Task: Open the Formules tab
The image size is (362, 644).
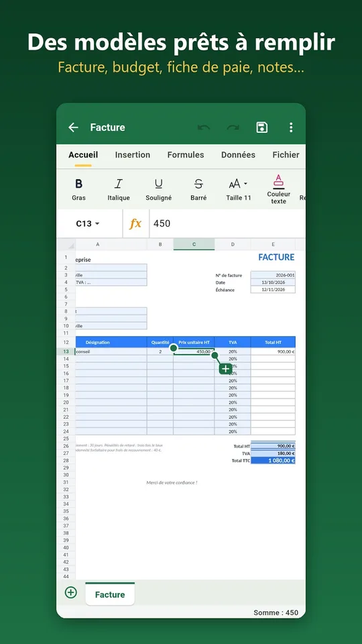Action: click(186, 155)
